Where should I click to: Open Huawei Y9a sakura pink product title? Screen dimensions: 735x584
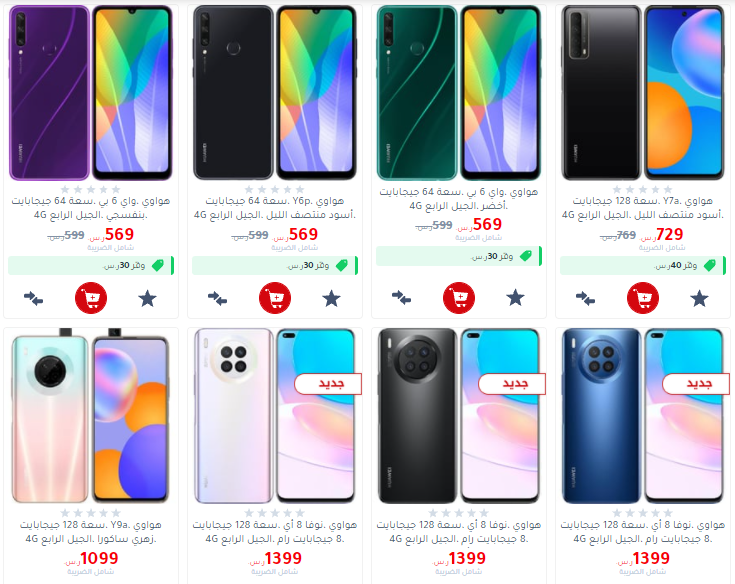(x=90, y=532)
